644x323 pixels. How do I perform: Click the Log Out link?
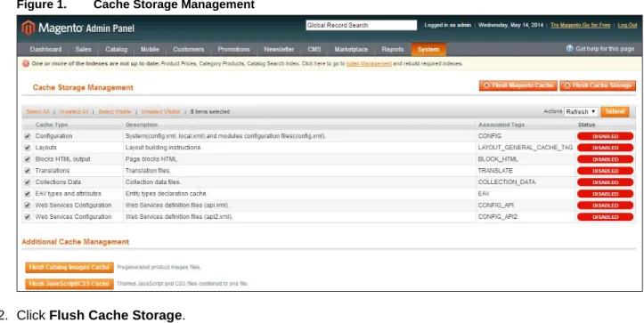coord(628,25)
